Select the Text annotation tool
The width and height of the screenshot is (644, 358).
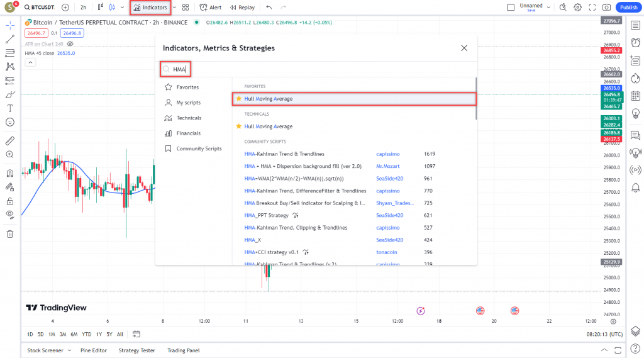pyautogui.click(x=10, y=108)
